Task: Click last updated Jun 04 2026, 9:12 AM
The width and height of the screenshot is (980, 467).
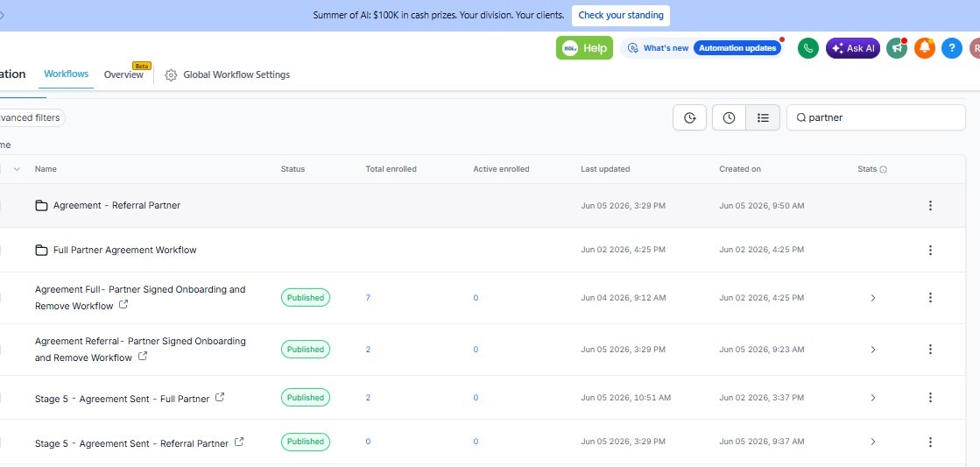Action: pos(624,298)
